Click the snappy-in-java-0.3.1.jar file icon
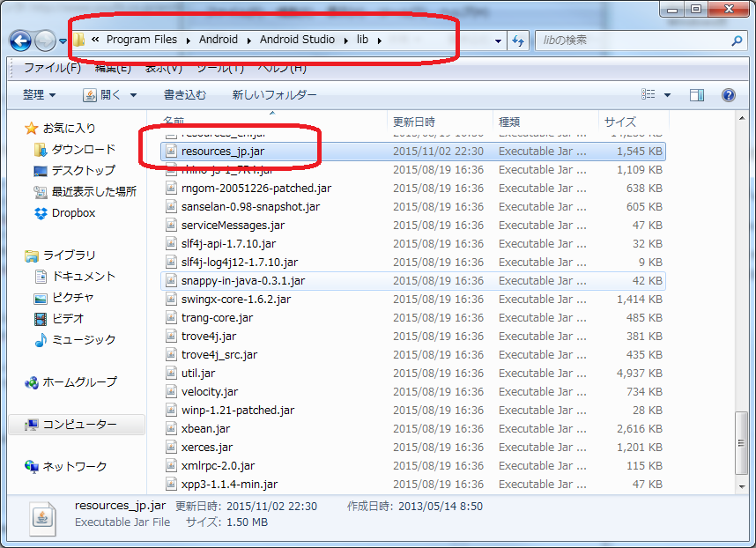The width and height of the screenshot is (756, 548). tap(171, 281)
